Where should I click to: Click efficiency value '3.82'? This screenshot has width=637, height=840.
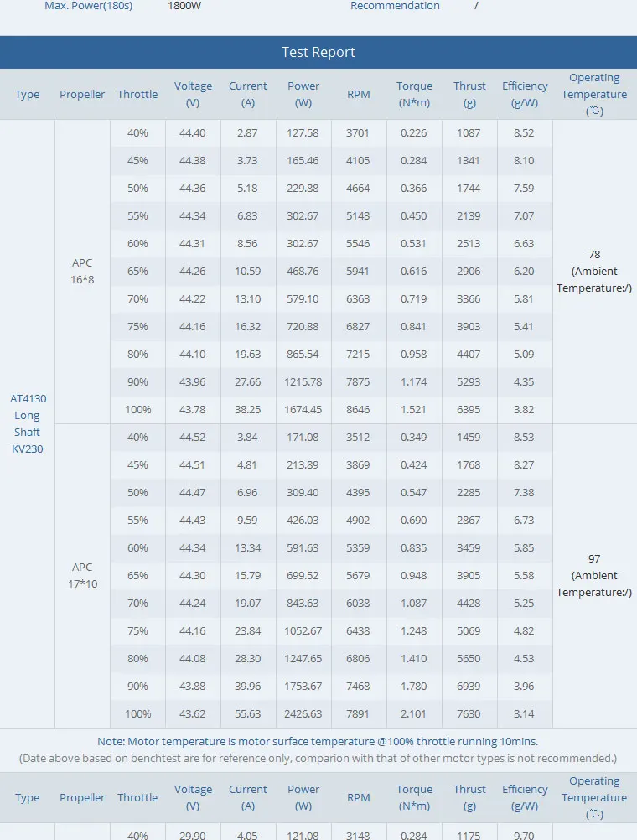click(x=524, y=410)
